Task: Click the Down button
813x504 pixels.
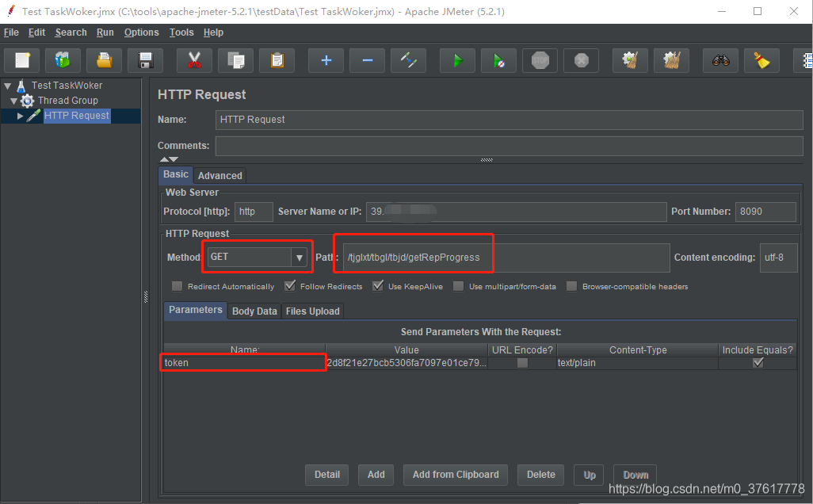Action: point(636,475)
